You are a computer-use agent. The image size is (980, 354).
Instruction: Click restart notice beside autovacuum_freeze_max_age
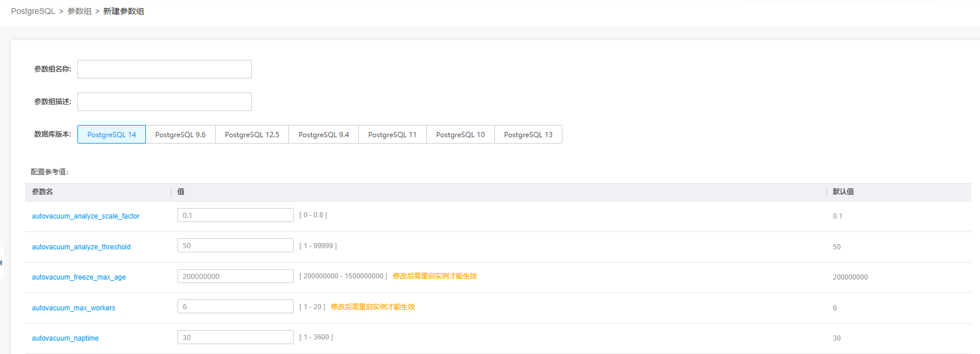pyautogui.click(x=435, y=276)
